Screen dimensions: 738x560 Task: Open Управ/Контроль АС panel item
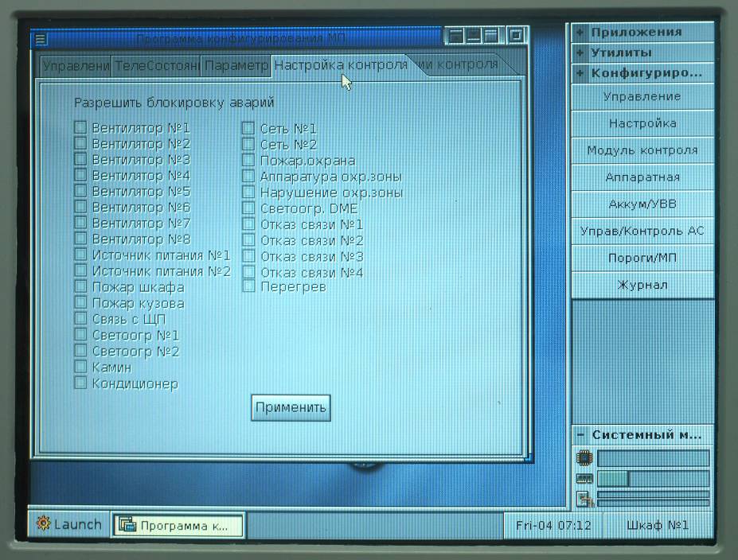coord(642,231)
